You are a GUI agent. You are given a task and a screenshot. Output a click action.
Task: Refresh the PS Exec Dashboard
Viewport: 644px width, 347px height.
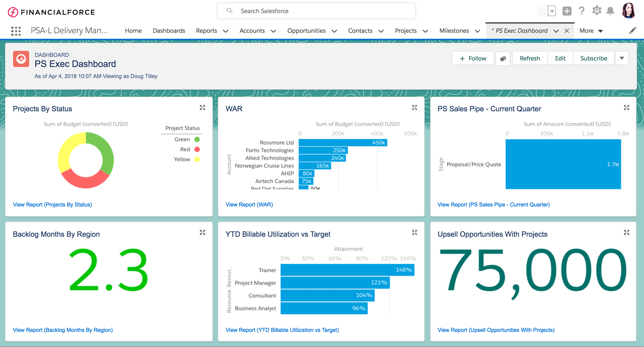pyautogui.click(x=530, y=58)
